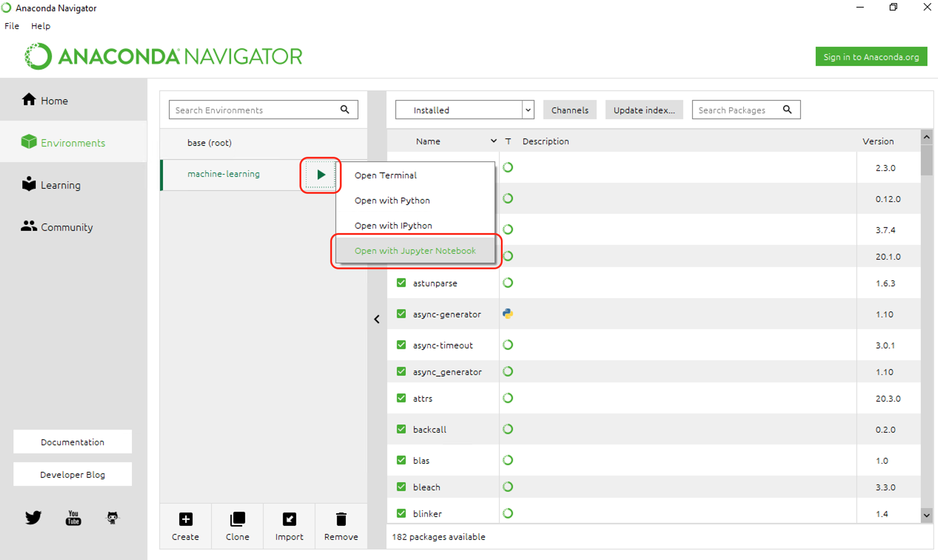Select Open with Jupyter Notebook
Screen dimensions: 938x560
point(415,250)
